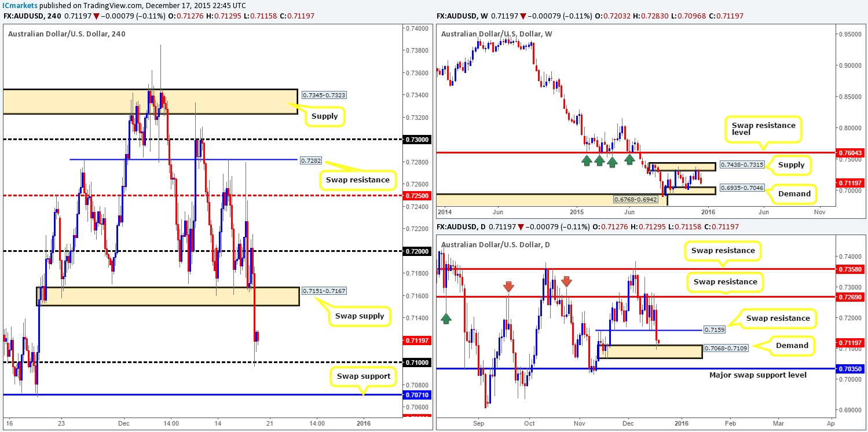Click the 0.7159 level label on daily chart
The height and width of the screenshot is (432, 868).
click(x=713, y=330)
